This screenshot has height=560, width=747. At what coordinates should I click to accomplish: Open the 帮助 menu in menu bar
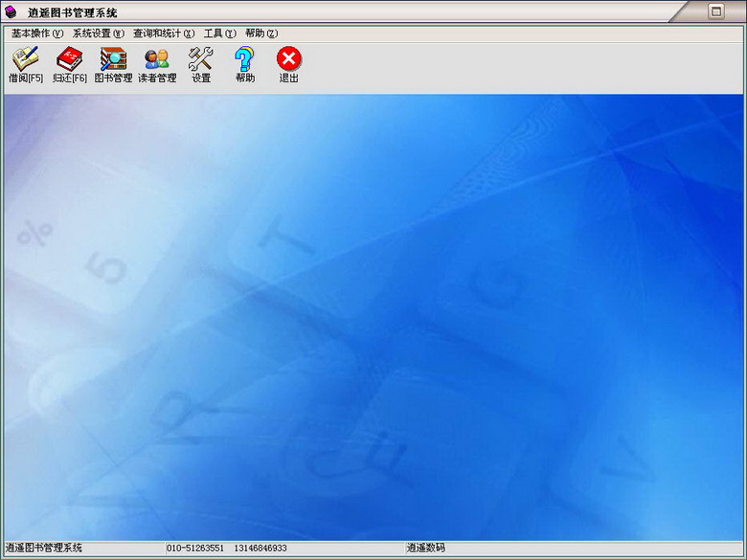pos(261,34)
